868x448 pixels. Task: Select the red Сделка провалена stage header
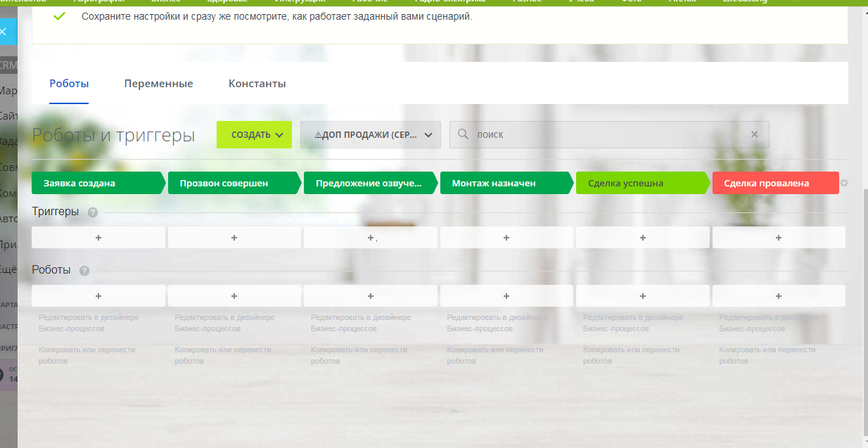[x=776, y=183]
